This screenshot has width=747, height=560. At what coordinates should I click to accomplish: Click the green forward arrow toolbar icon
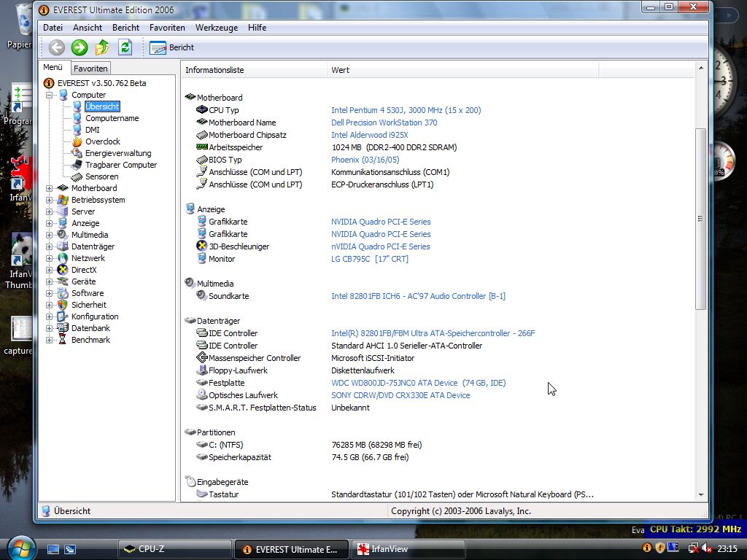80,47
